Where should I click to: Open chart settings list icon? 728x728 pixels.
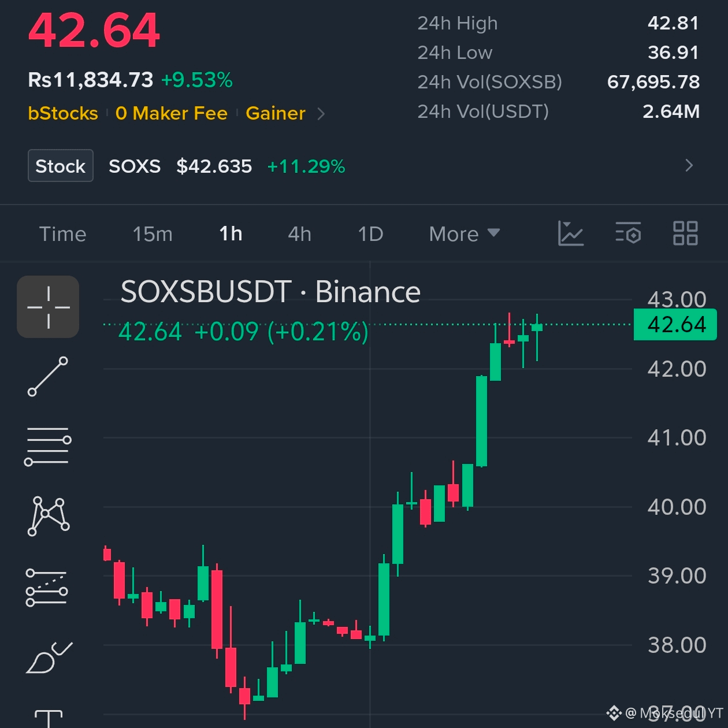tap(628, 233)
